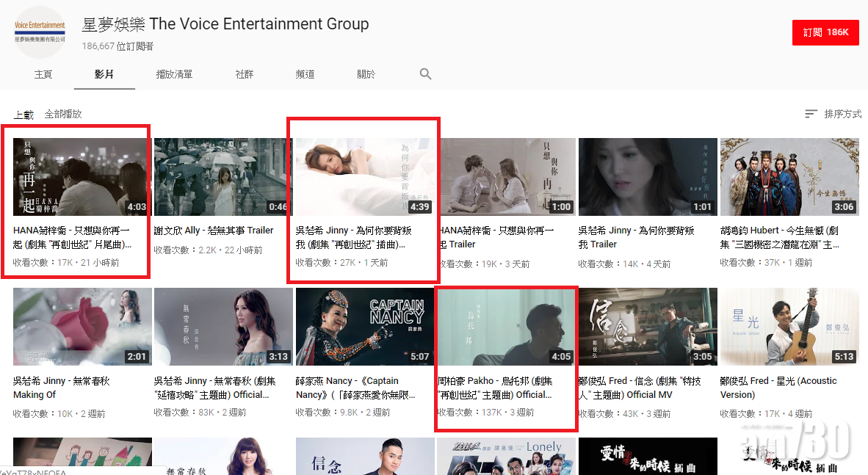Viewport: 868px width, 475px height.
Task: Go to the 頻道 channels tab
Action: tap(305, 74)
